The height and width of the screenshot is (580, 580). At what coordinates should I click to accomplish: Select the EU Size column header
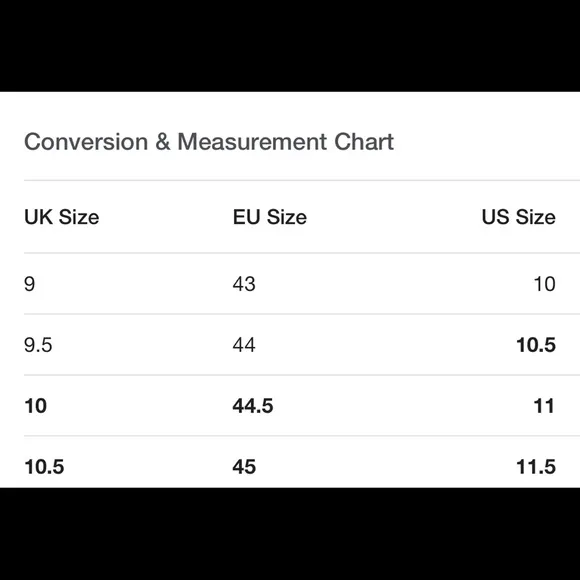[270, 217]
